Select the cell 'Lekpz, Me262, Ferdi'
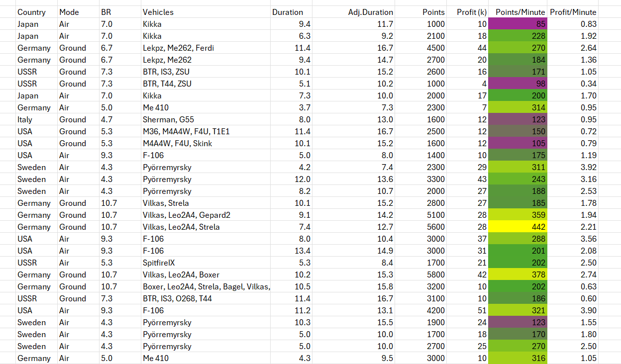The image size is (621, 364). (206, 48)
